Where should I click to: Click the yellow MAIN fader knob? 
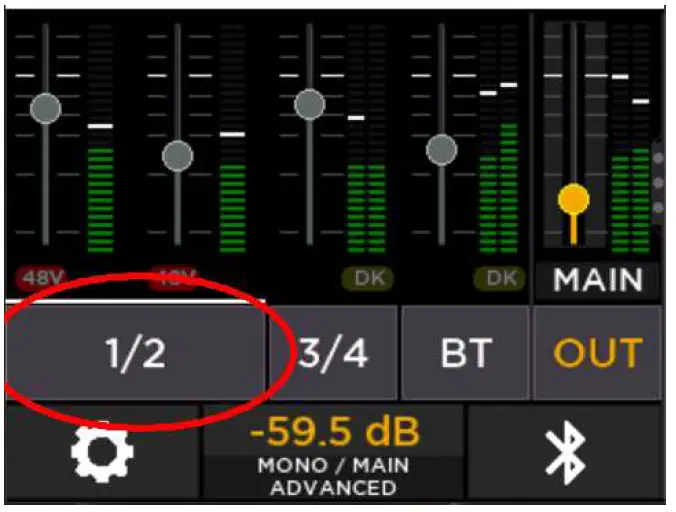[x=573, y=200]
